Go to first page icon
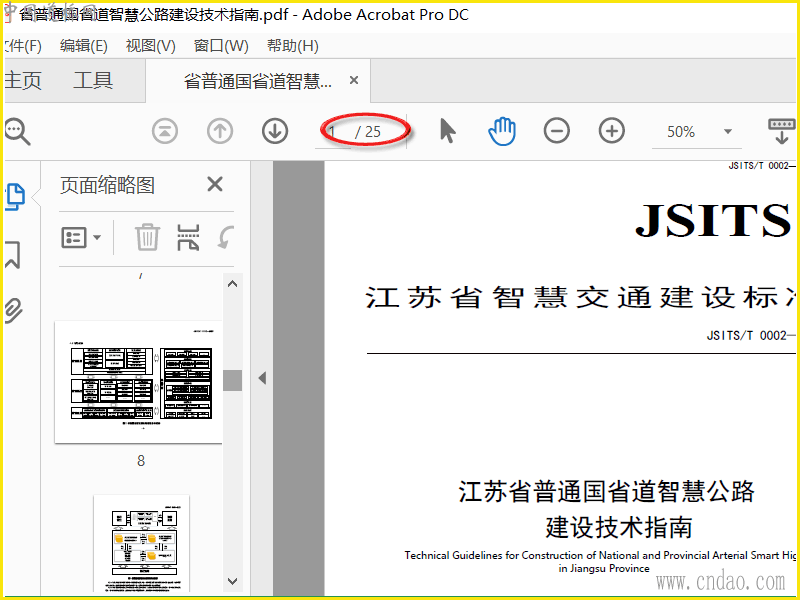The image size is (800, 600). (165, 131)
